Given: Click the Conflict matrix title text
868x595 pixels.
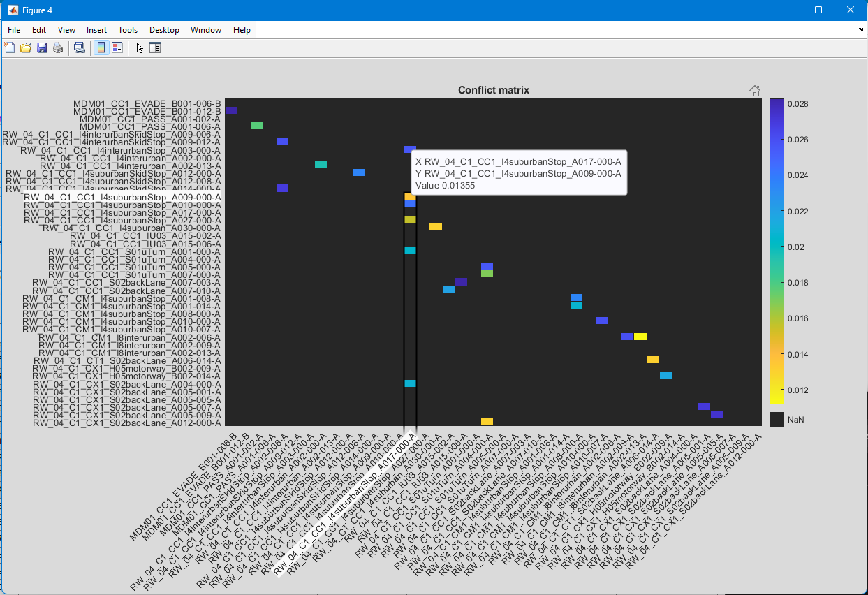Looking at the screenshot, I should [x=493, y=90].
